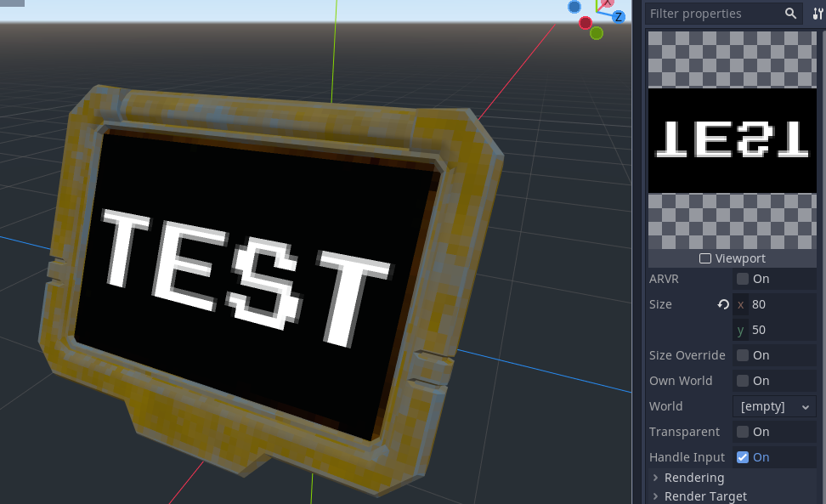
Task: Enable the ARVR checkbox
Action: pos(743,279)
